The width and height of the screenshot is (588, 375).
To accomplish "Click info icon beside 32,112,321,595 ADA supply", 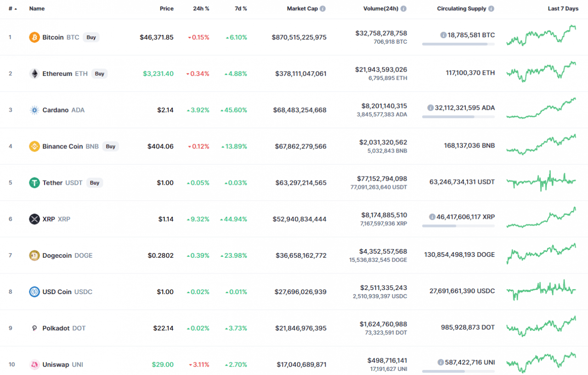I will (x=430, y=108).
